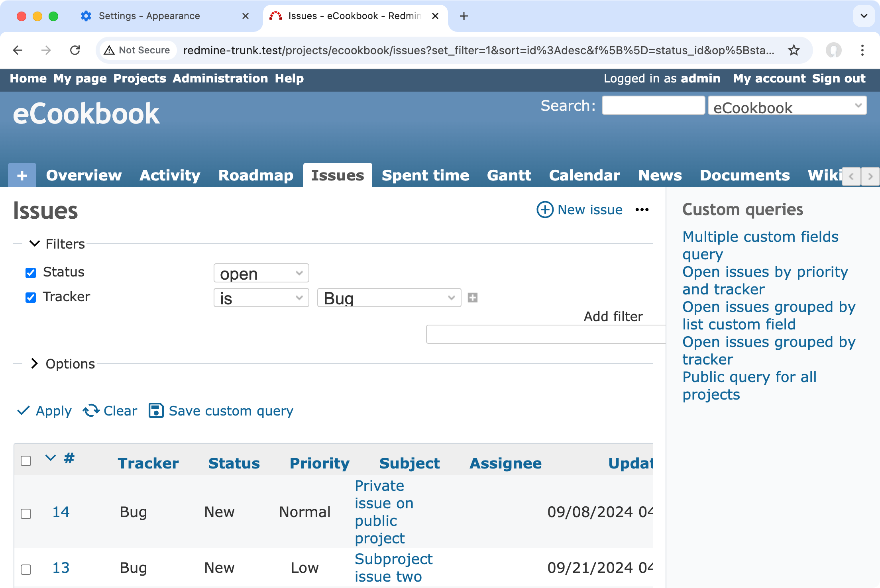Close the Issues - eCookbook tab
Screen dimensions: 880x588
[435, 16]
